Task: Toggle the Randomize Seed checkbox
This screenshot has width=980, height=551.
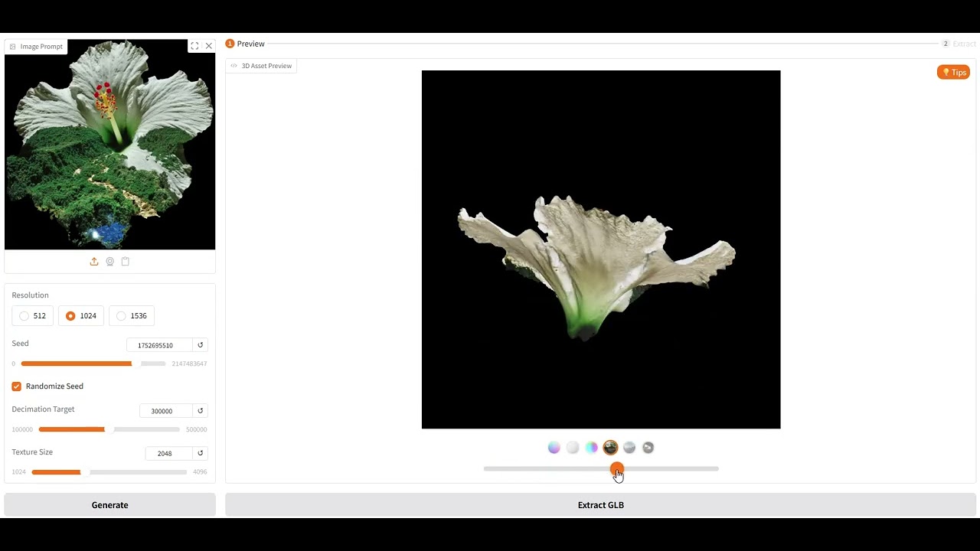Action: 16,386
